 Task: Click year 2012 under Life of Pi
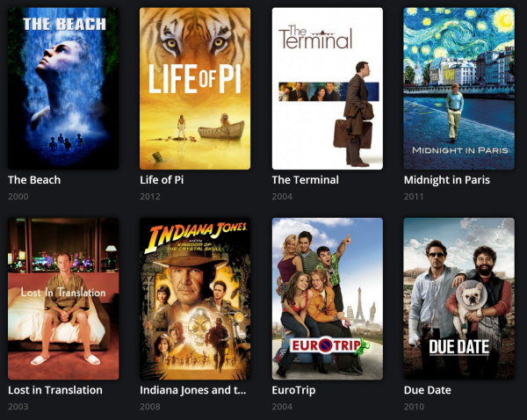click(x=150, y=197)
